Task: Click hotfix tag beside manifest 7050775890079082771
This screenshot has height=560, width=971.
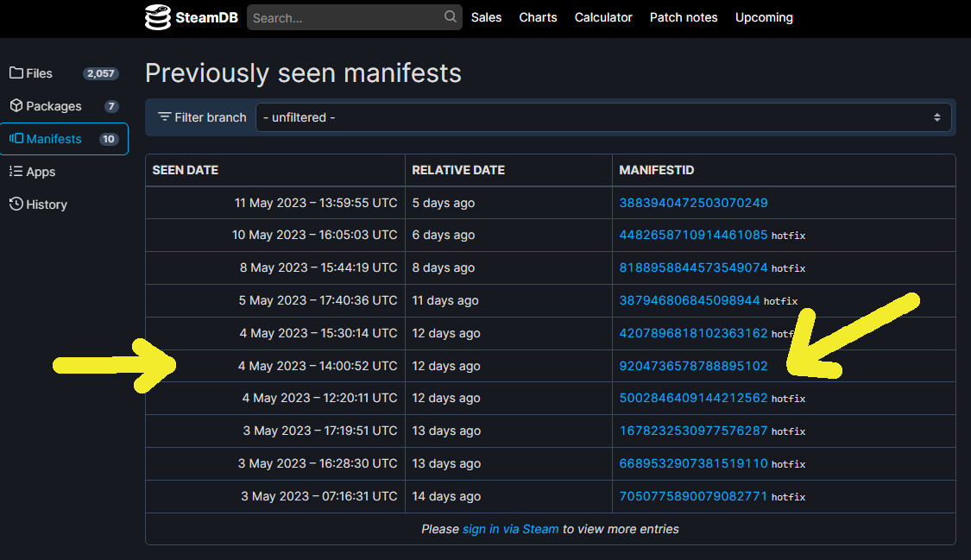Action: point(788,498)
